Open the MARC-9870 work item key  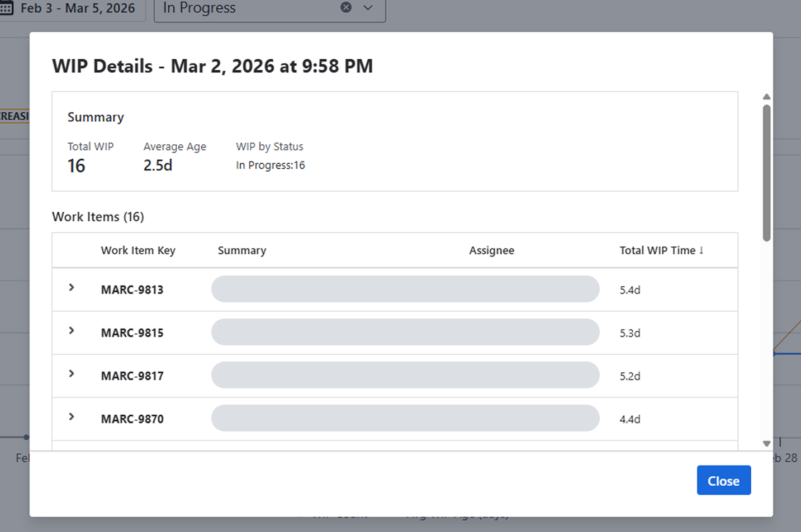click(132, 419)
